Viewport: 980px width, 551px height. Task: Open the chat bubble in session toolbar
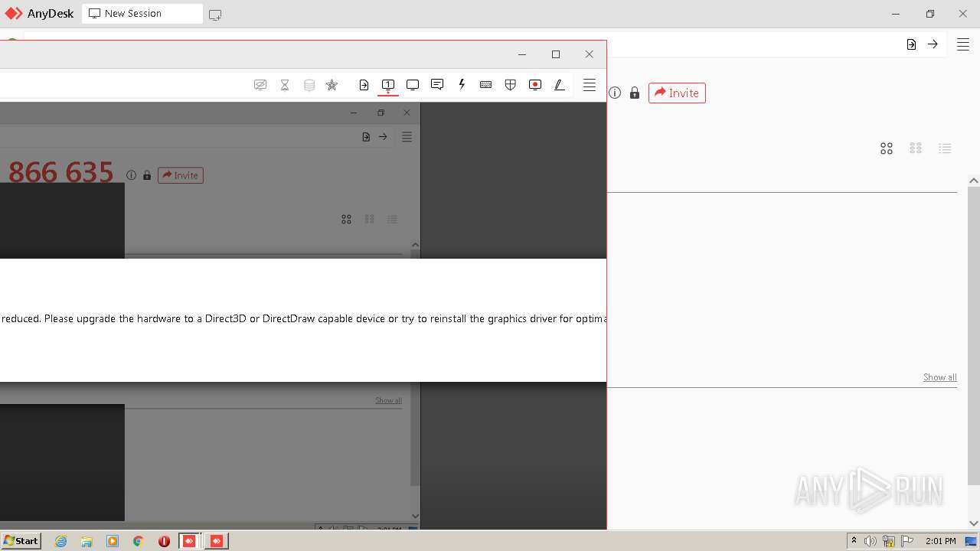437,85
